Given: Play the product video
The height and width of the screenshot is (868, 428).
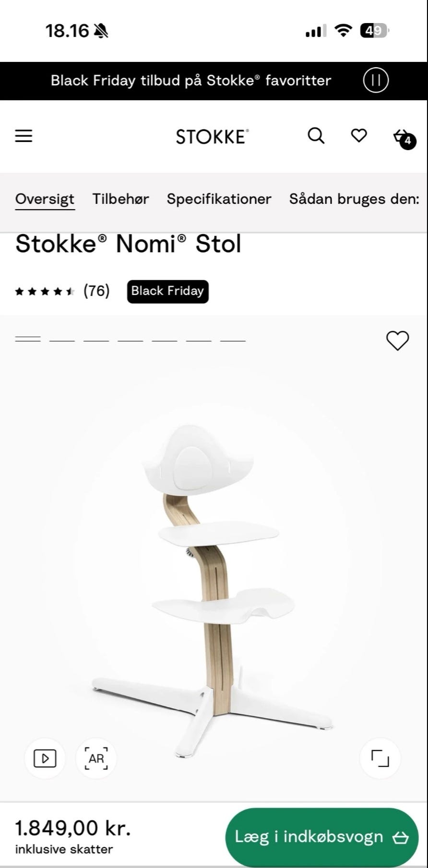Looking at the screenshot, I should point(45,758).
